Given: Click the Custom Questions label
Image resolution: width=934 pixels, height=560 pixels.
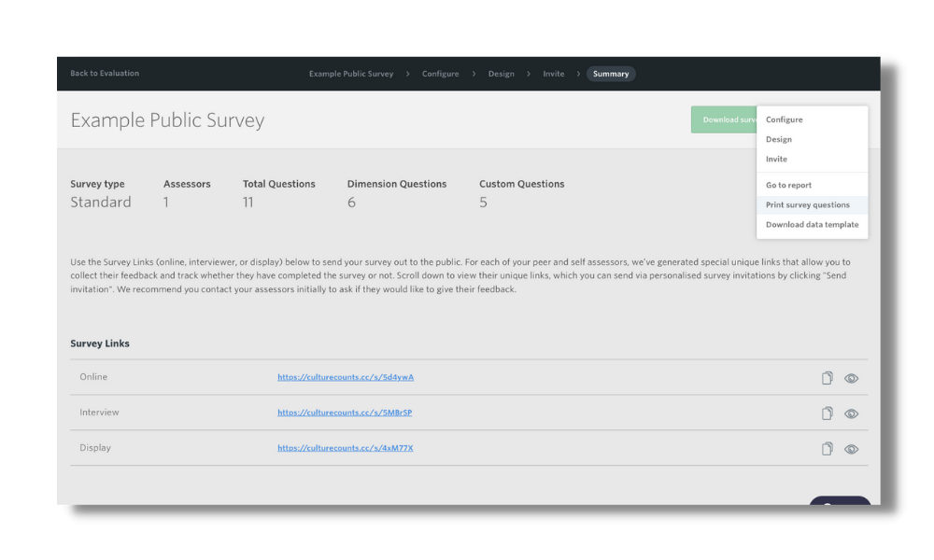Looking at the screenshot, I should (522, 184).
